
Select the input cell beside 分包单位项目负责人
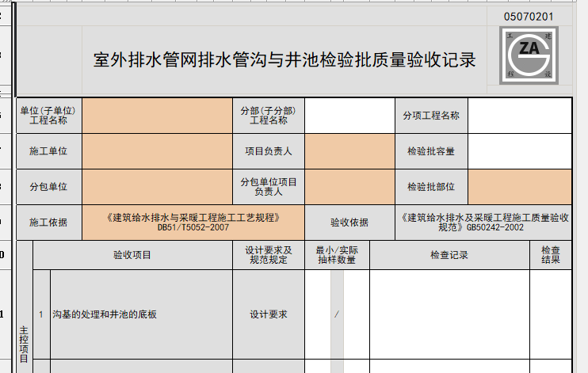[349, 187]
